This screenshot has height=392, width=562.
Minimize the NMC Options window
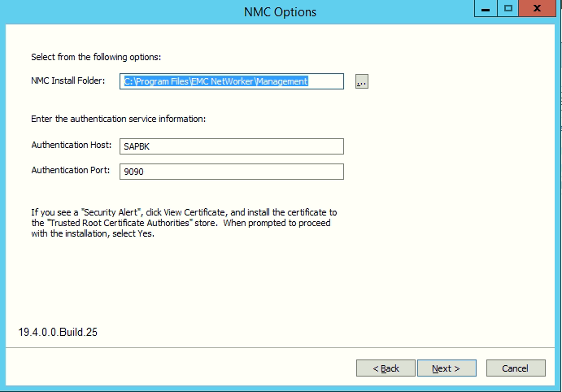486,10
